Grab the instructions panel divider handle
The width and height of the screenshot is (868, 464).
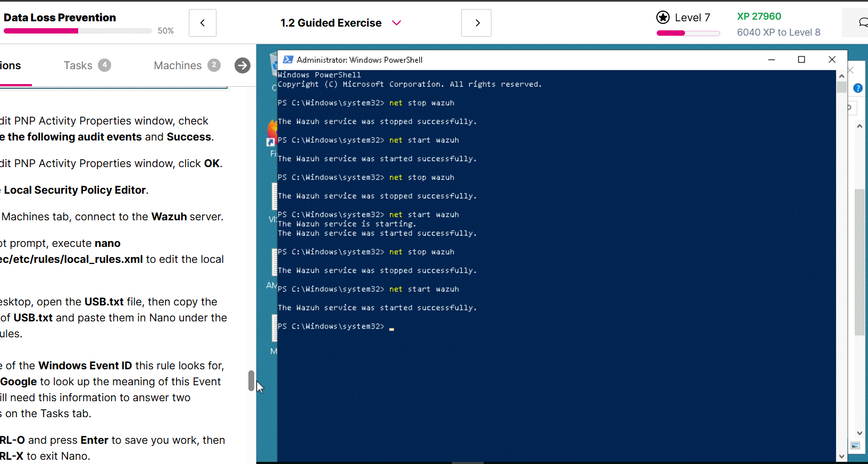tap(251, 380)
